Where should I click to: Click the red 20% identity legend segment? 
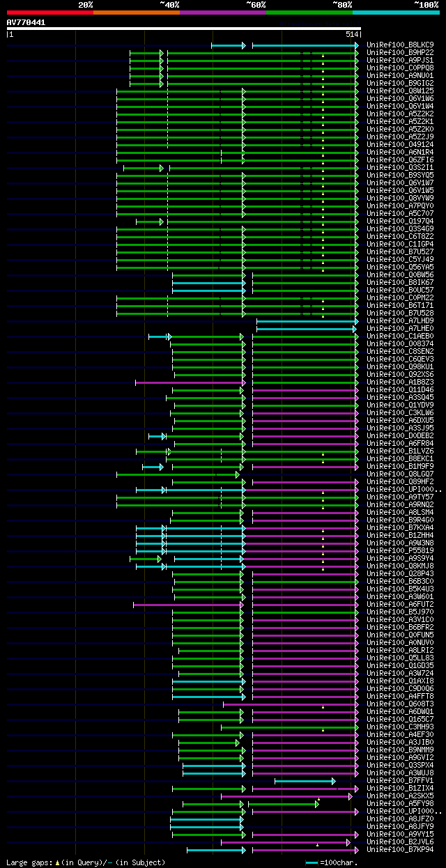point(50,12)
